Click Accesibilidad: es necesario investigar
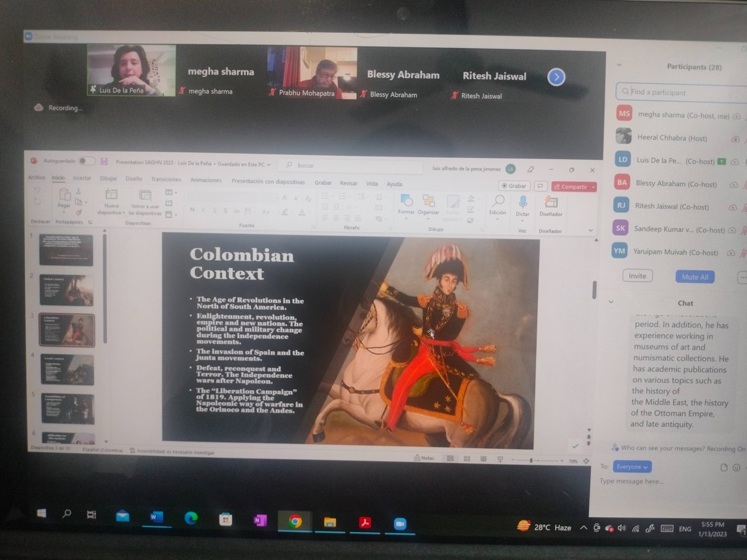The height and width of the screenshot is (560, 747). (x=172, y=452)
